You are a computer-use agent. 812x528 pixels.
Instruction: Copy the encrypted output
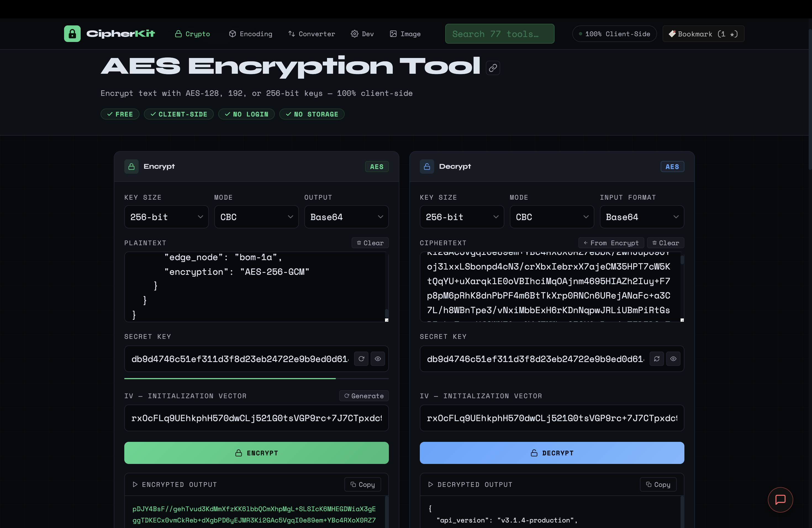(362, 484)
